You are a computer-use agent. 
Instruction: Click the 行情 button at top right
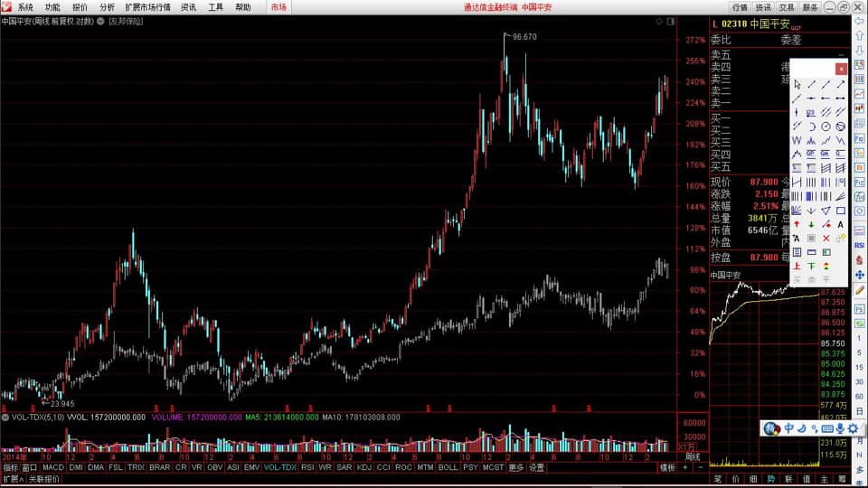(x=740, y=7)
